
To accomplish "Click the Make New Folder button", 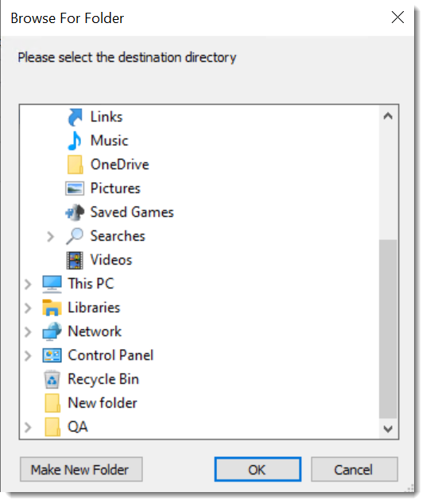I will [x=81, y=469].
